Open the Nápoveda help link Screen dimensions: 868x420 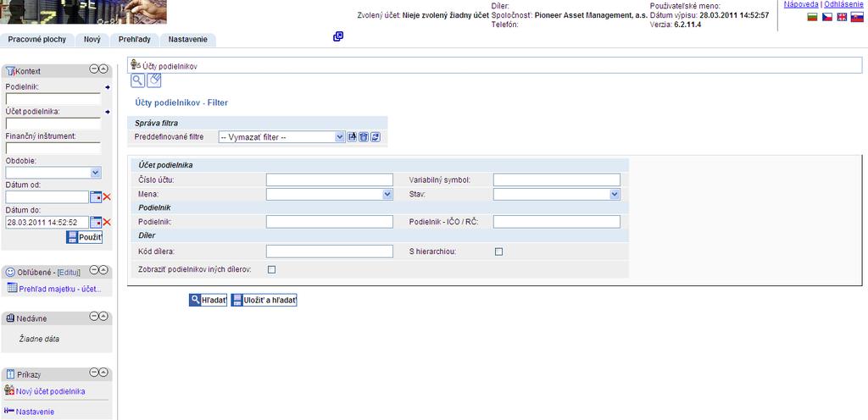(801, 4)
